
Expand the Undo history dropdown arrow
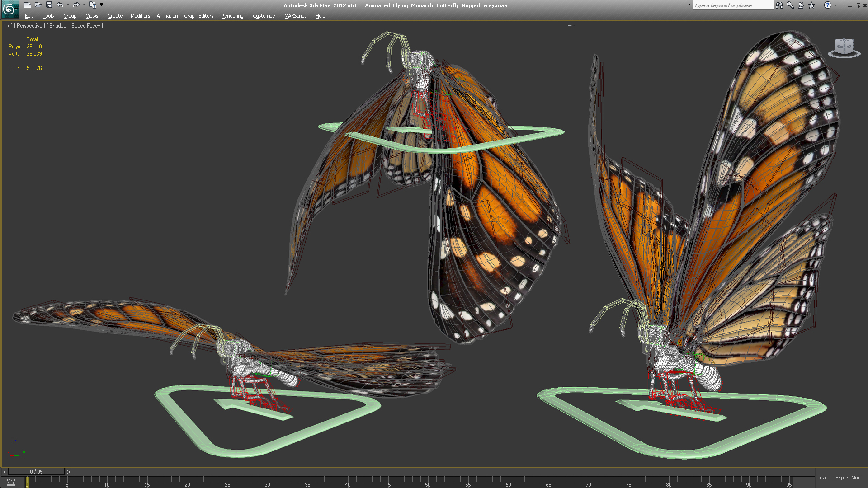68,5
